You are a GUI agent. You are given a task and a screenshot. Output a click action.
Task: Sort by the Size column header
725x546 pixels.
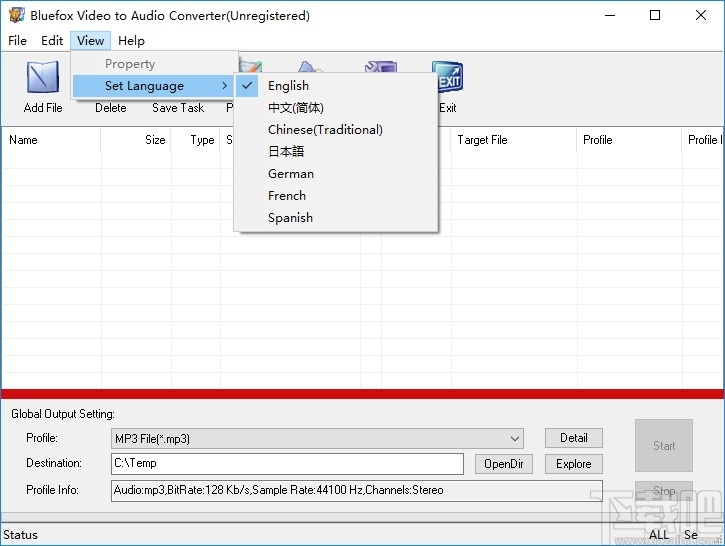[136, 140]
